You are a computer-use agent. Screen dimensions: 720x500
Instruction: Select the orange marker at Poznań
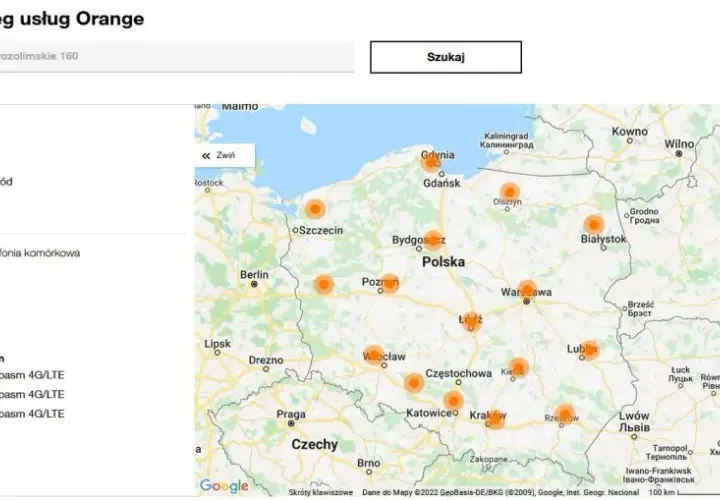tap(389, 283)
